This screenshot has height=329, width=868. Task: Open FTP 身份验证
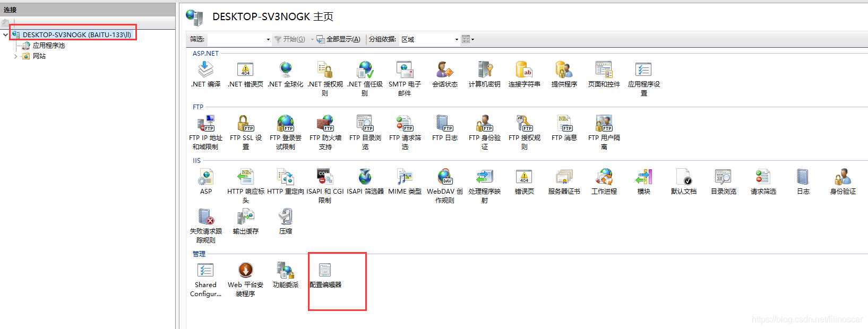click(x=485, y=132)
